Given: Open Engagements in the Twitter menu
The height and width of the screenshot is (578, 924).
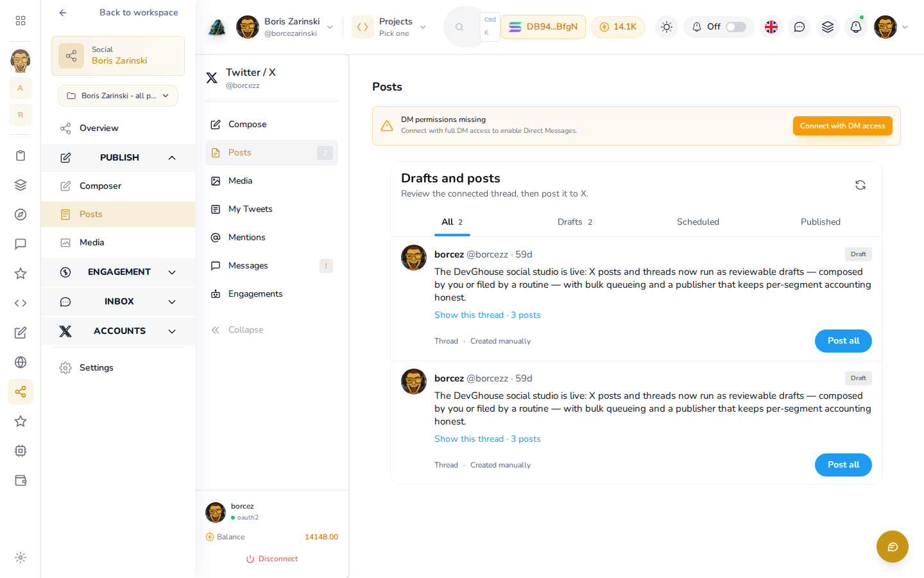Looking at the screenshot, I should [271, 294].
